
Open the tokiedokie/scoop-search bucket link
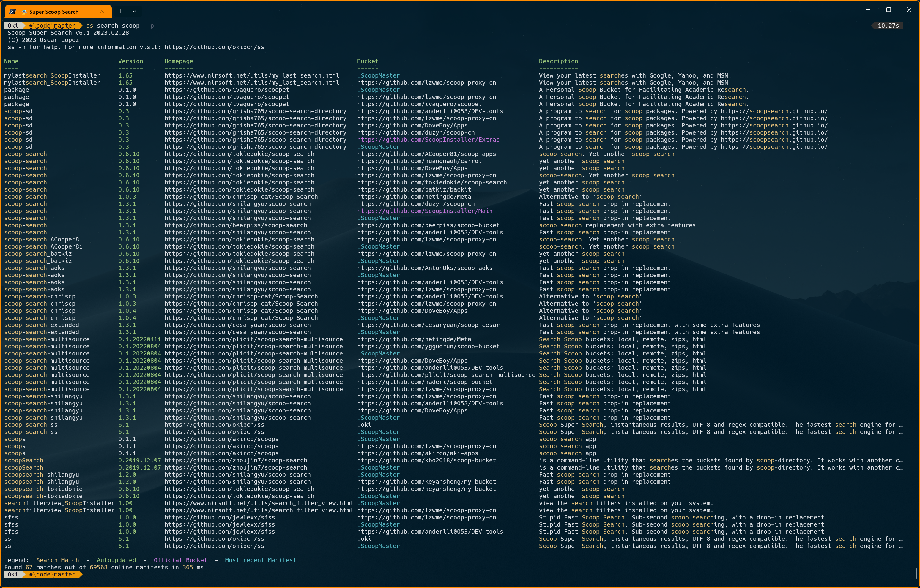(432, 183)
